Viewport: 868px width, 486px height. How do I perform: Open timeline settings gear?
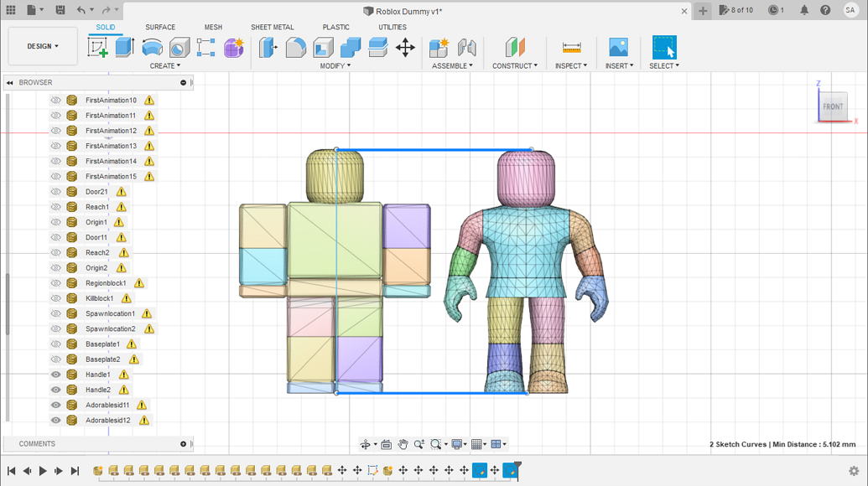click(854, 471)
